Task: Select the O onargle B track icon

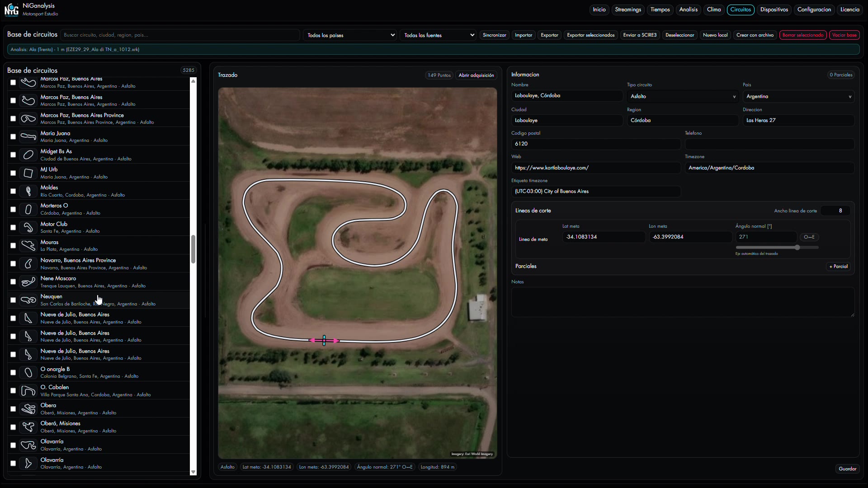Action: [28, 372]
